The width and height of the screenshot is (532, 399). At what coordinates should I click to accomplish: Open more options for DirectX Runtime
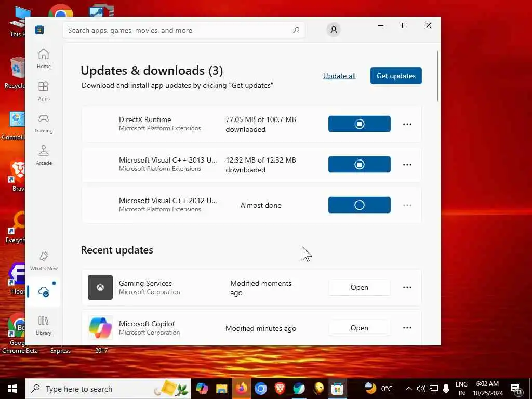(407, 124)
